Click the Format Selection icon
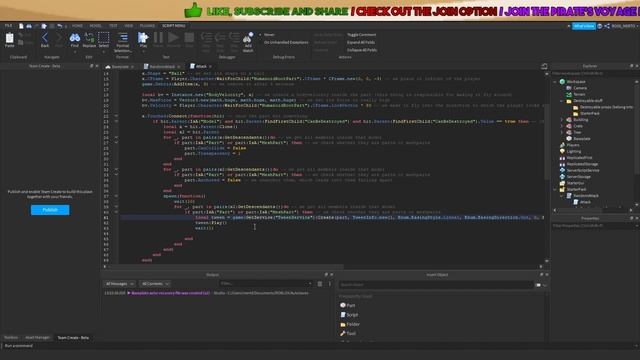Screen dimensions: 640x360 123,38
